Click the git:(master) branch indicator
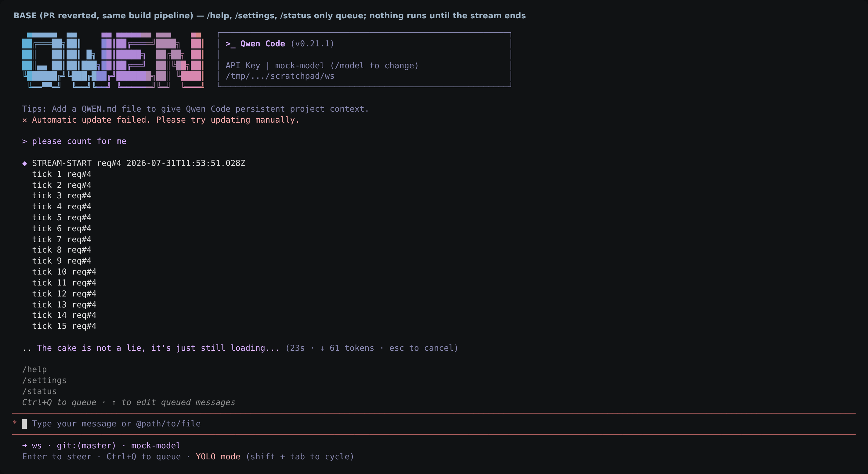The width and height of the screenshot is (868, 474). 86,446
